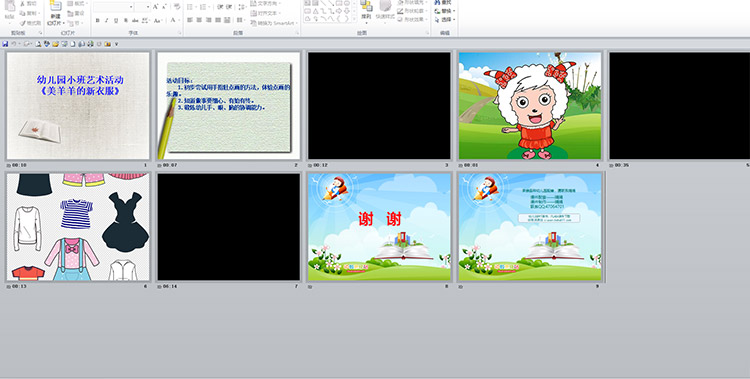
Task: Click the Quick Styles icon
Action: pyautogui.click(x=386, y=11)
